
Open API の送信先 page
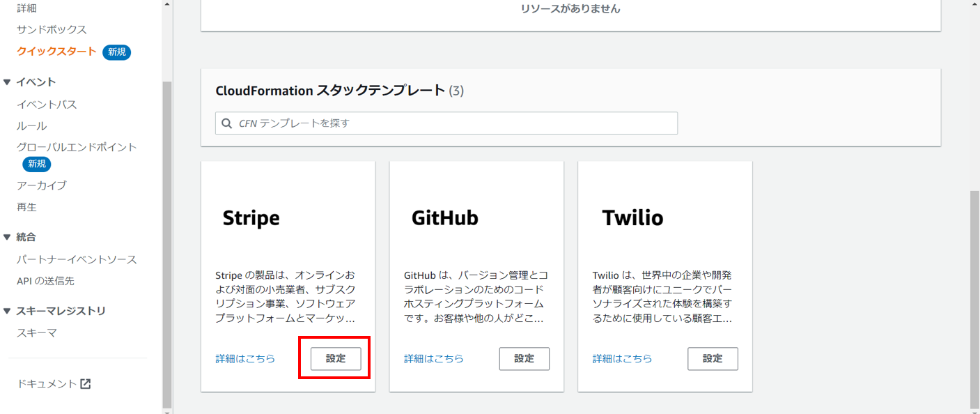[45, 281]
